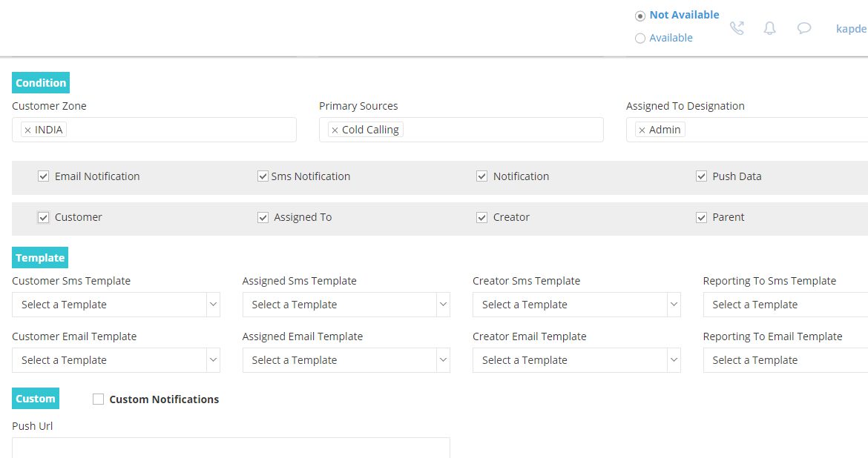Click the Push Url label
The width and height of the screenshot is (868, 458).
coord(33,426)
